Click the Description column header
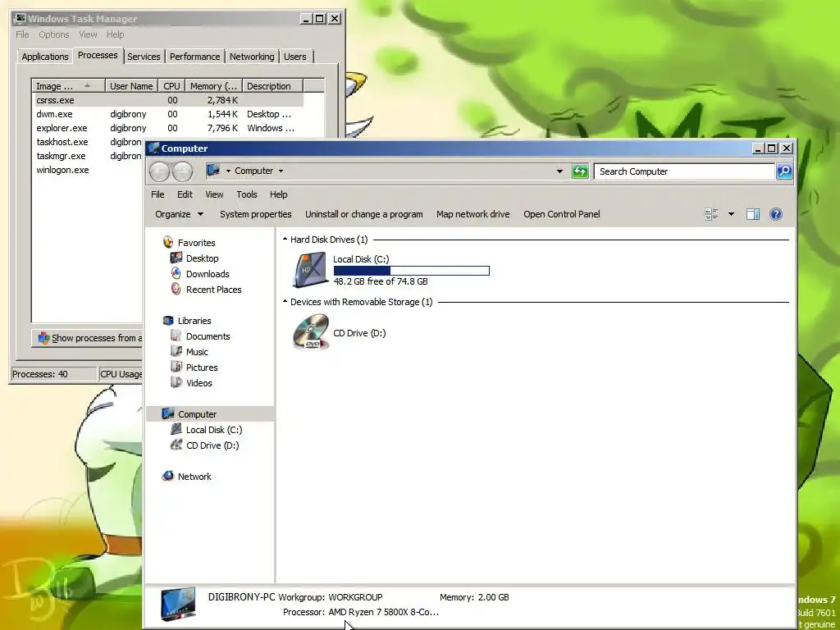This screenshot has width=840, height=630. pyautogui.click(x=272, y=85)
